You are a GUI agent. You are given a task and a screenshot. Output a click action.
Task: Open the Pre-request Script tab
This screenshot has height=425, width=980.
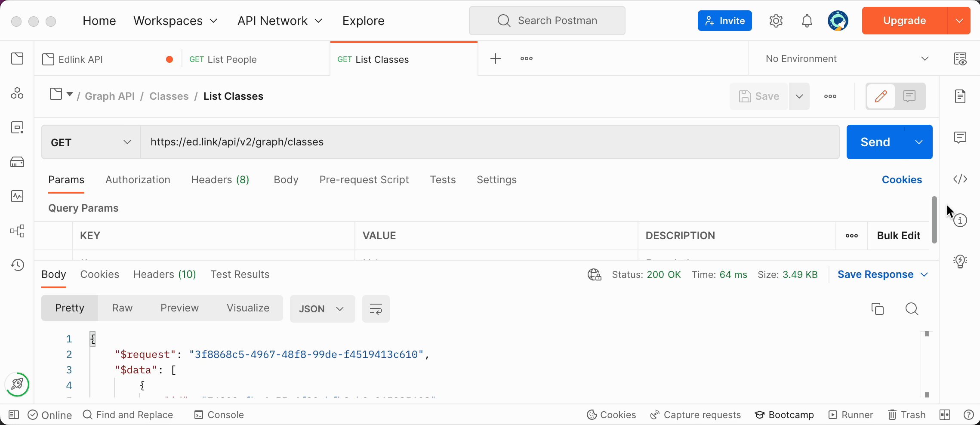[364, 180]
